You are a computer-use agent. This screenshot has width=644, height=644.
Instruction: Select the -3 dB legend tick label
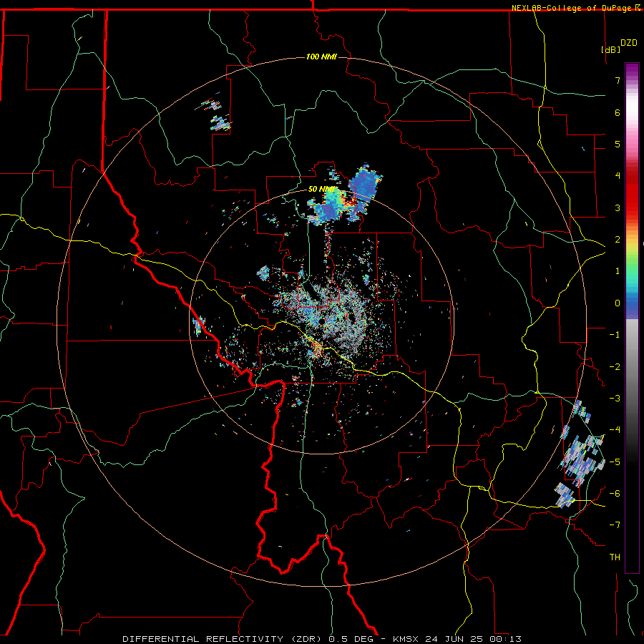coord(615,399)
